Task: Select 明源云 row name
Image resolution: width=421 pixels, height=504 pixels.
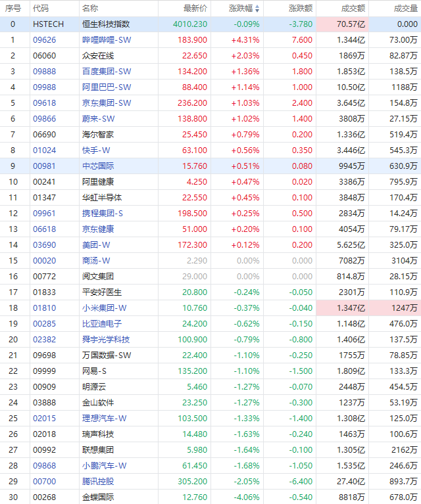Action: [x=94, y=386]
